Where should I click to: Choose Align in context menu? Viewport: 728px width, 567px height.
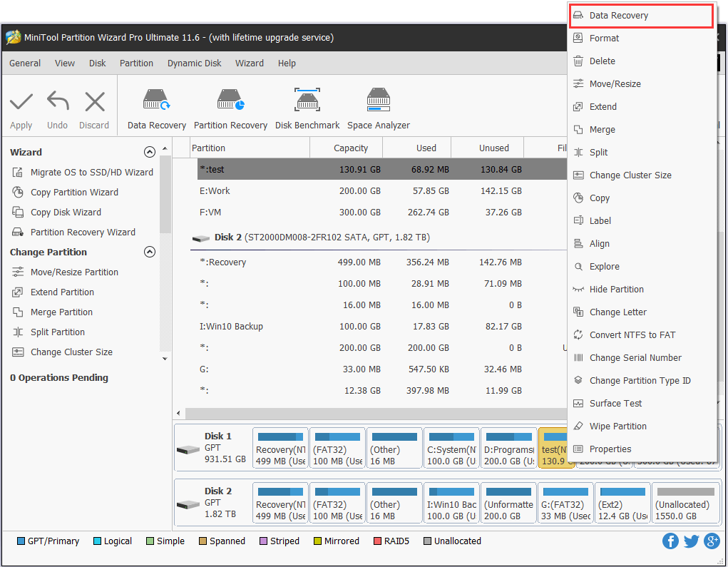641,243
